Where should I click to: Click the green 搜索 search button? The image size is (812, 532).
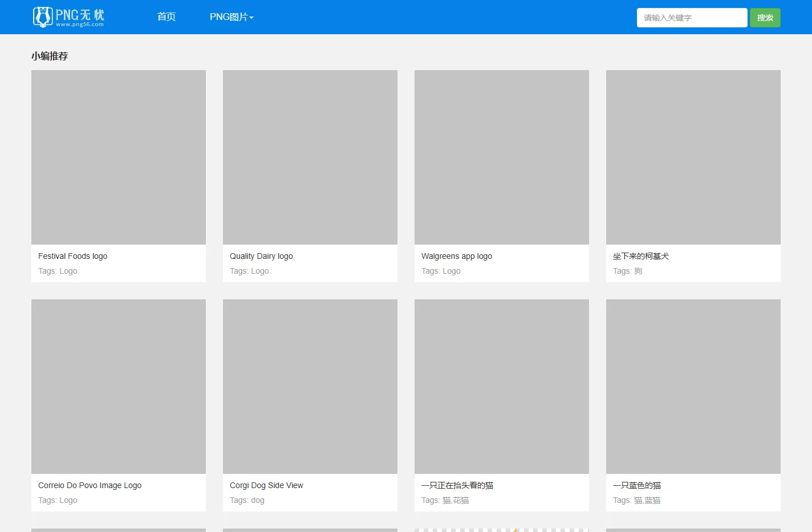tap(765, 18)
